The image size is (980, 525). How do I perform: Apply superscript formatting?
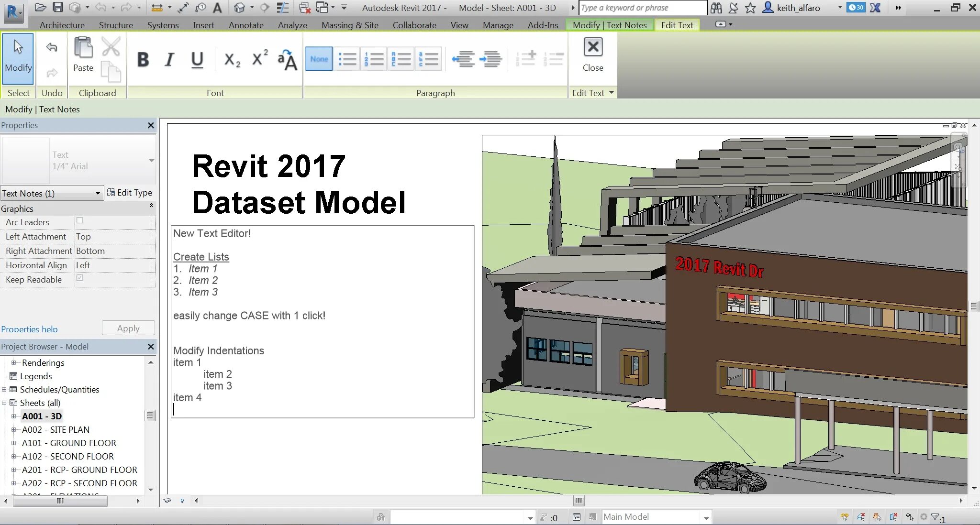tap(260, 58)
